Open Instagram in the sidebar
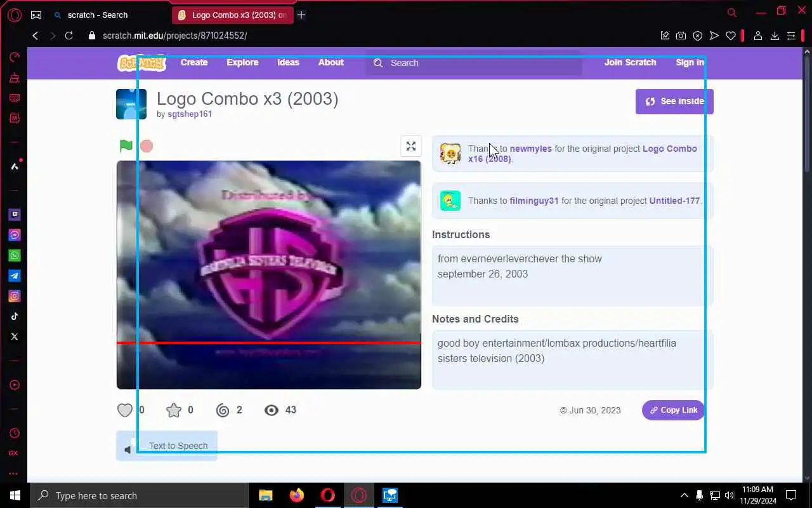 (14, 296)
